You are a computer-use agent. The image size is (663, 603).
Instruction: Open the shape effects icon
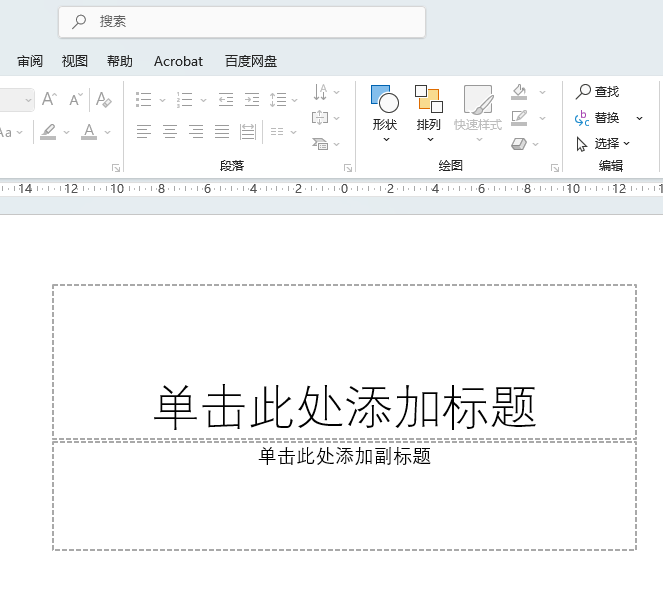(x=519, y=144)
